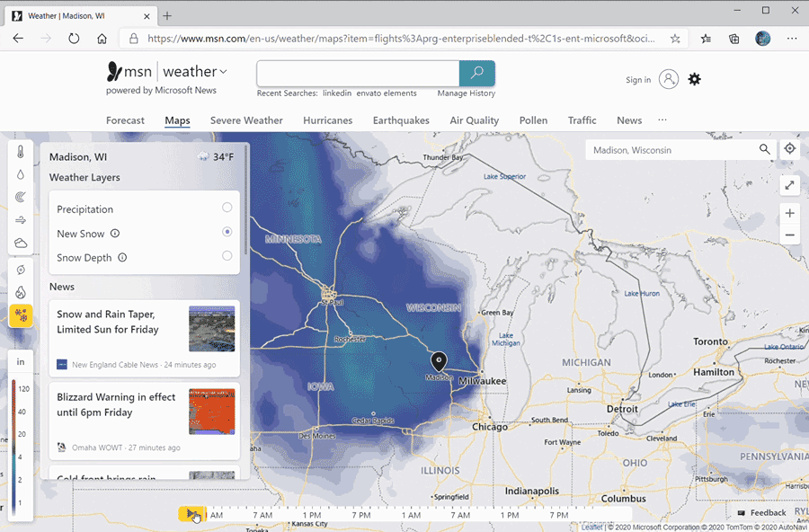Select the Radar layer icon
The image size is (809, 532).
pos(21,197)
